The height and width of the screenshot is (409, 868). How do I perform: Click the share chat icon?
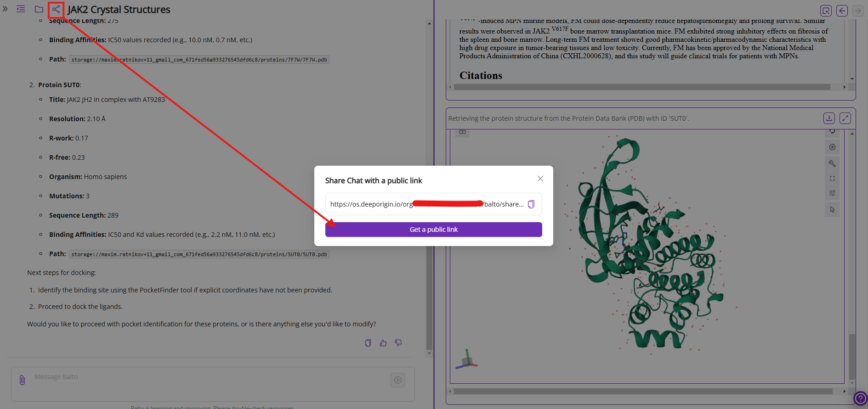[56, 9]
